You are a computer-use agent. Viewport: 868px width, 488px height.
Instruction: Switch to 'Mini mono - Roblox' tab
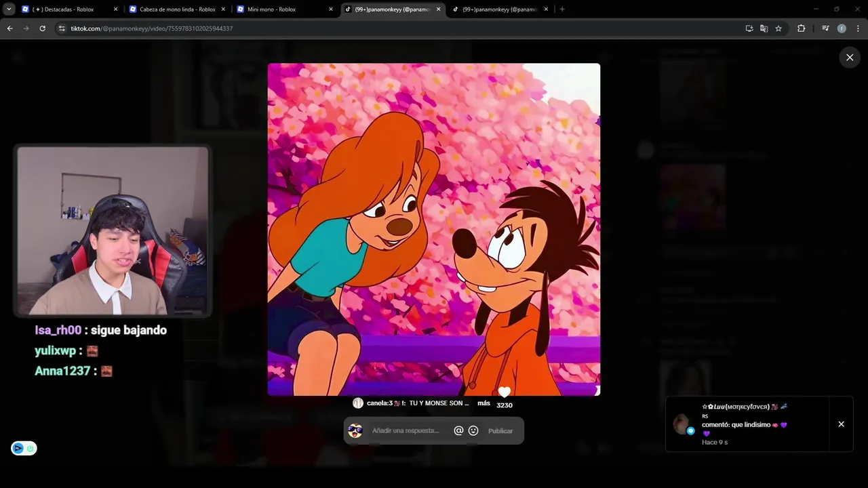(285, 9)
